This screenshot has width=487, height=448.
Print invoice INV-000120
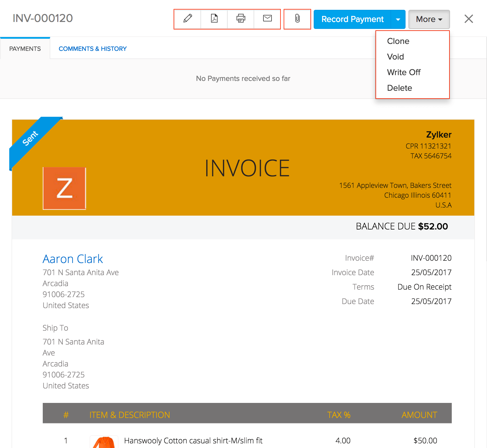pyautogui.click(x=240, y=19)
